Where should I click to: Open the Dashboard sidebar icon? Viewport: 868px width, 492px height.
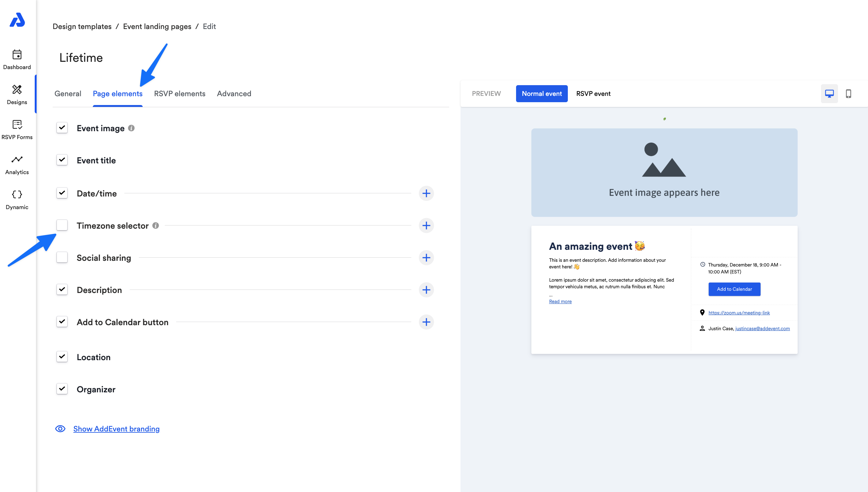pos(17,60)
